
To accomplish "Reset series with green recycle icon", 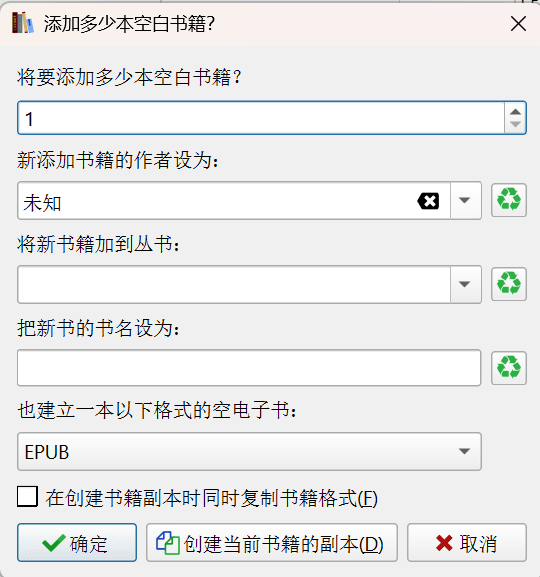I will tap(509, 284).
